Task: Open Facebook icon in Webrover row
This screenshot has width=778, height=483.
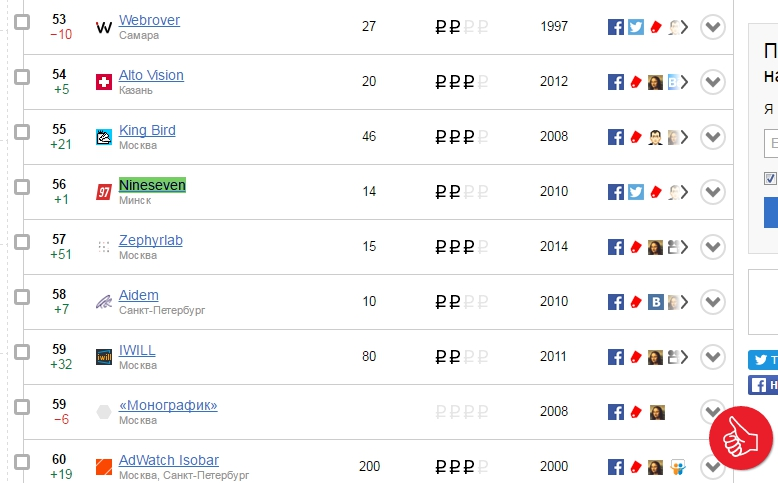Action: (616, 27)
